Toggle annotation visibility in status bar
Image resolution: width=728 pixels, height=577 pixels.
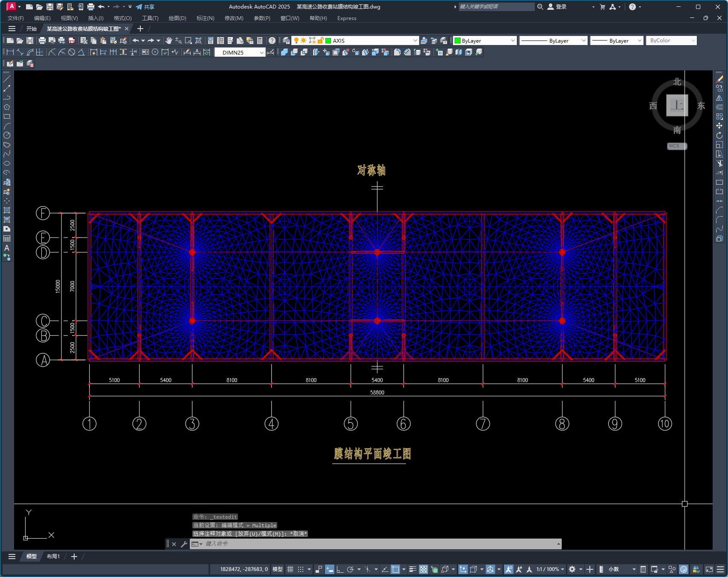[508, 569]
